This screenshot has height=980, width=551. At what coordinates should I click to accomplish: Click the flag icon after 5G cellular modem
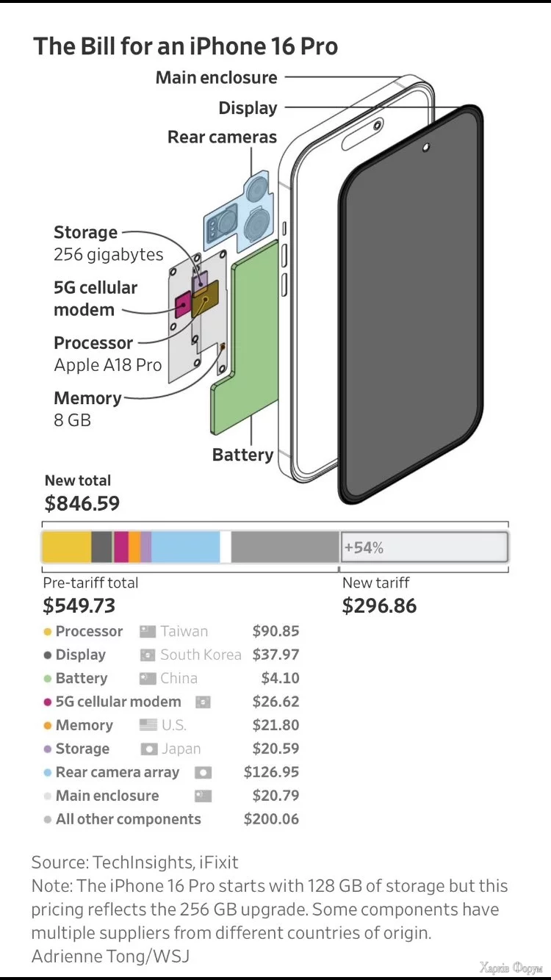pos(203,702)
